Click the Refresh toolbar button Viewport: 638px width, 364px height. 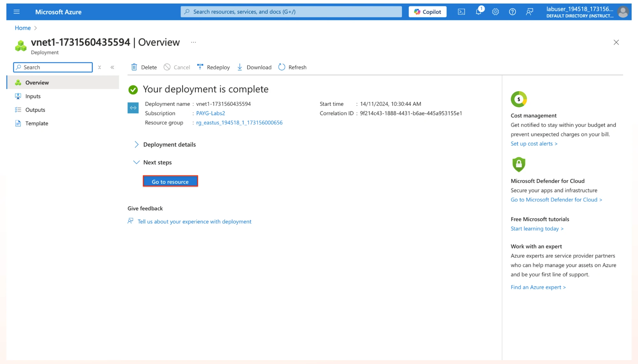pyautogui.click(x=292, y=67)
